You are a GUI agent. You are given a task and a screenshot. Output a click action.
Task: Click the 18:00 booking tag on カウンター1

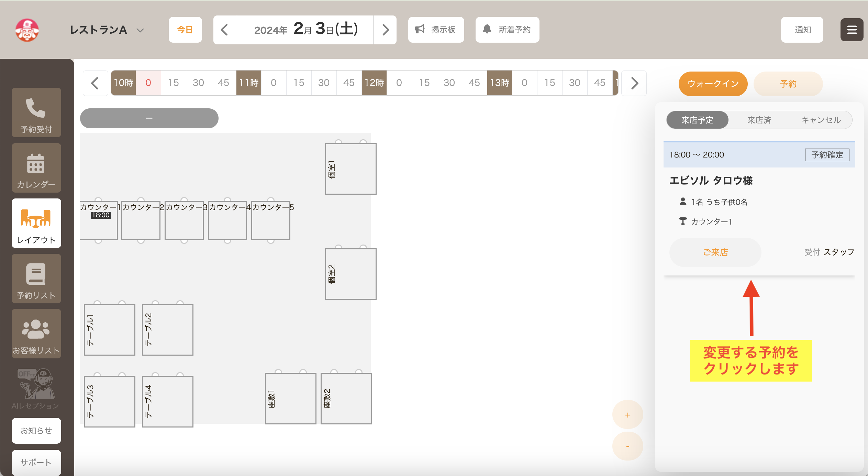[101, 215]
